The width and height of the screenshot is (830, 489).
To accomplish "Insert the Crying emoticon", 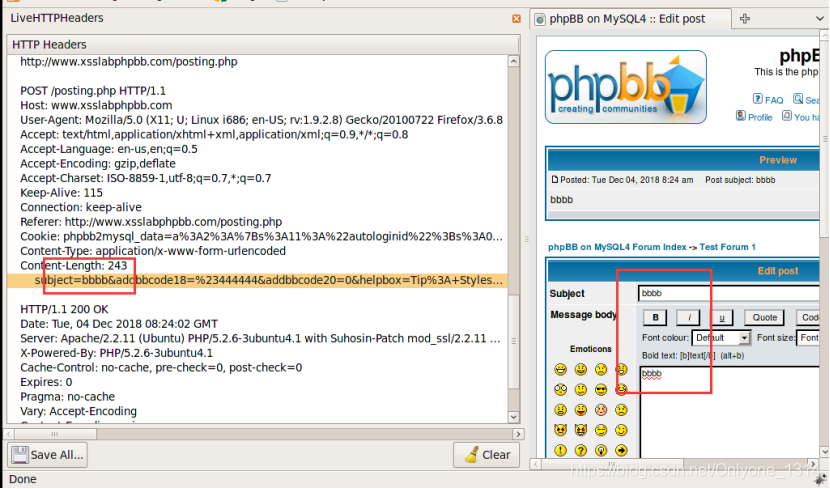I will point(621,410).
